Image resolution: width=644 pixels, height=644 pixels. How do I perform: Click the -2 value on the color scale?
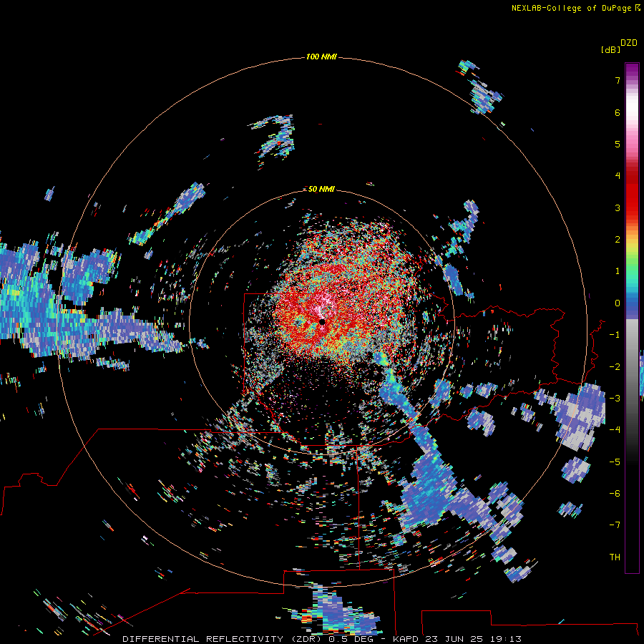tap(615, 367)
